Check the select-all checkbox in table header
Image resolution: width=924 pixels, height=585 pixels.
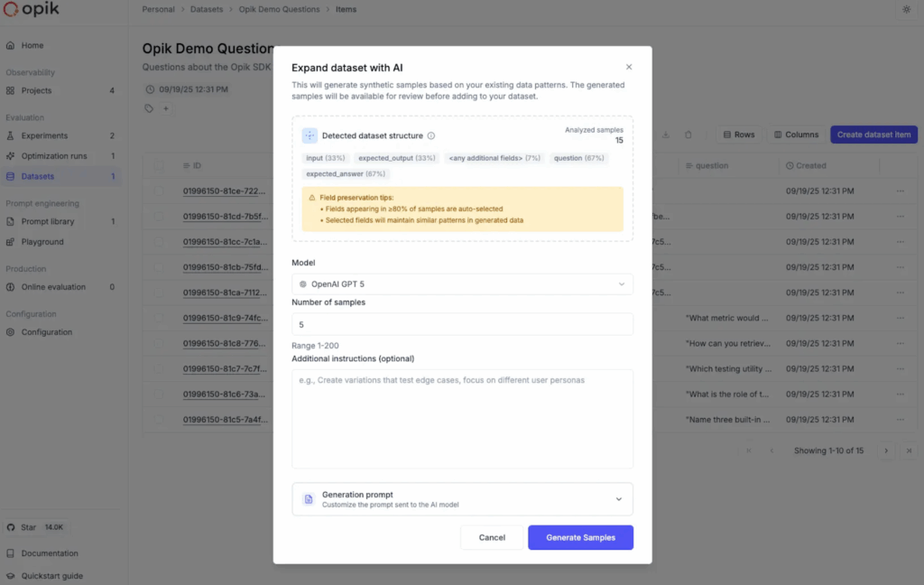pos(160,166)
